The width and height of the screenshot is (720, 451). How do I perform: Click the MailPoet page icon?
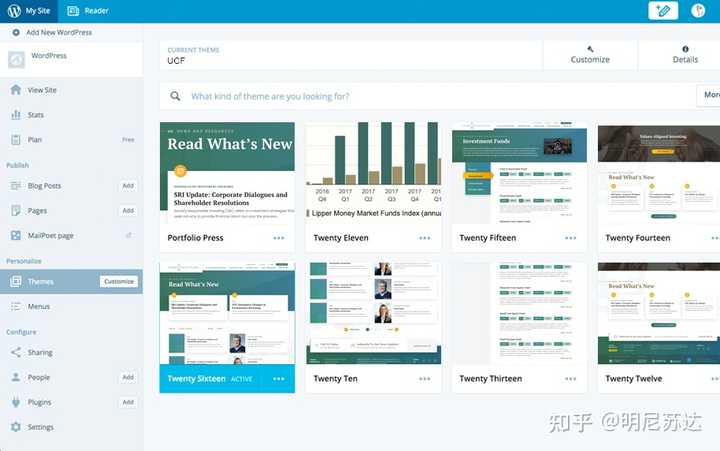pos(16,235)
